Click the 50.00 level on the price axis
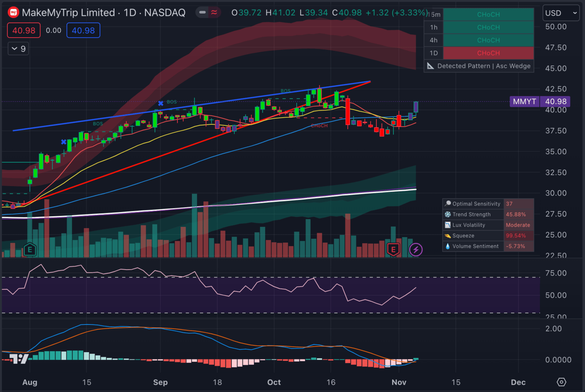The width and height of the screenshot is (585, 392). (x=555, y=27)
